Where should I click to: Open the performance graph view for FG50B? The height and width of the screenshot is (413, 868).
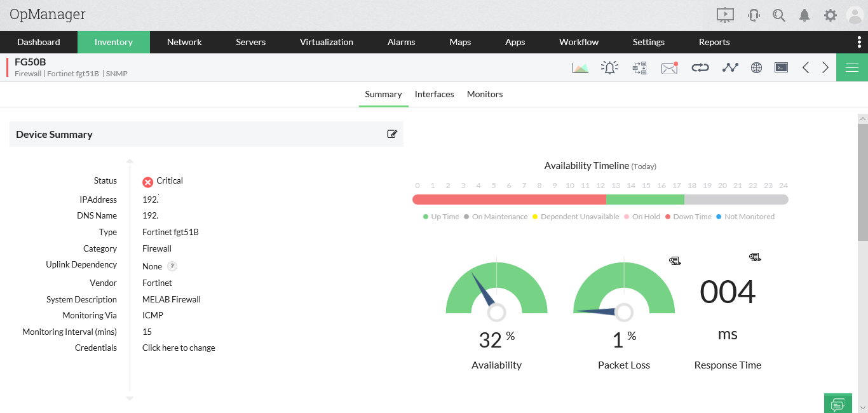pos(580,67)
